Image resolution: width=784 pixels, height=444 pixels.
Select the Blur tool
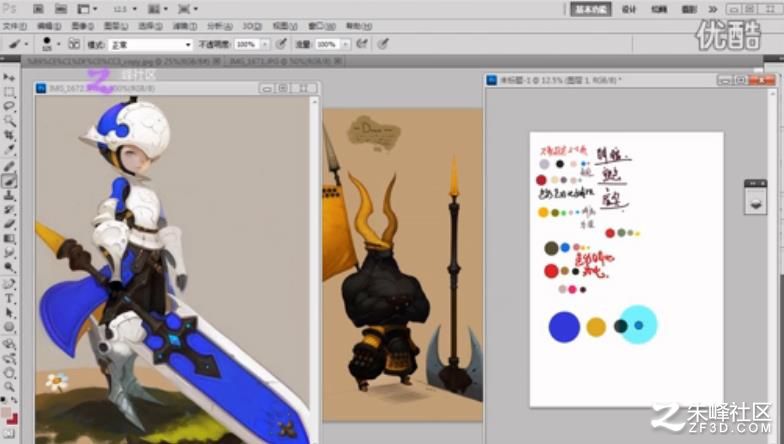point(9,253)
